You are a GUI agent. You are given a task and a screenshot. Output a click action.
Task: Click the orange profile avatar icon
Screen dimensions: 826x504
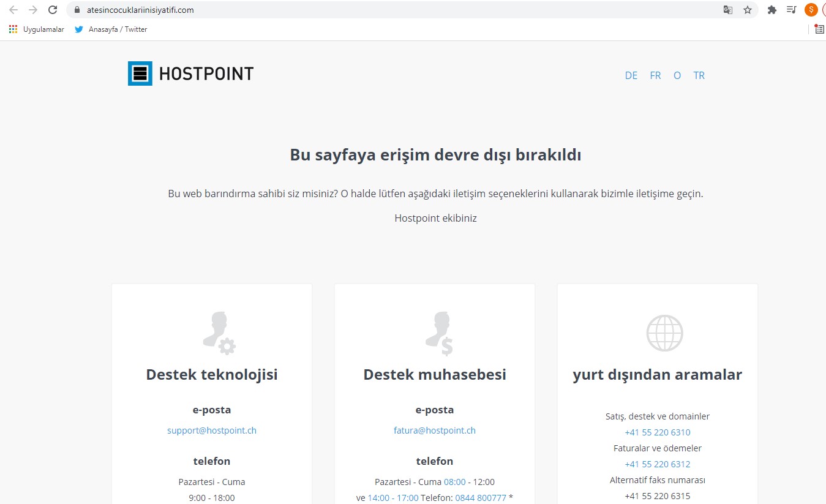click(811, 10)
